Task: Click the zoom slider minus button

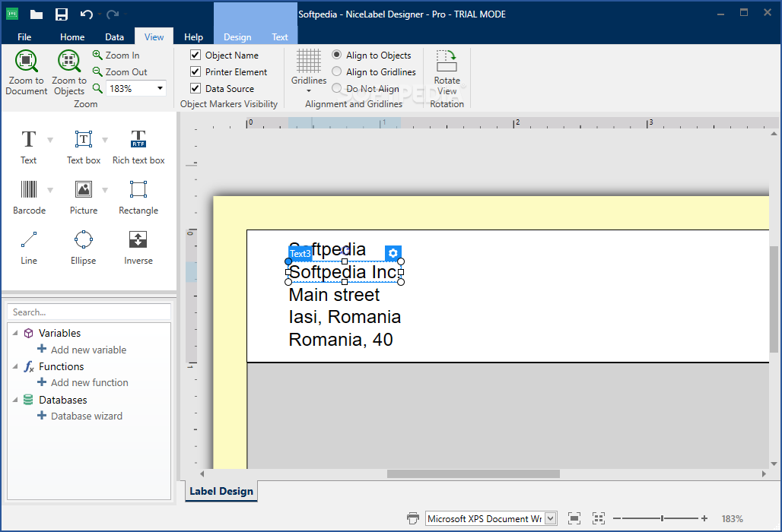Action: tap(617, 518)
